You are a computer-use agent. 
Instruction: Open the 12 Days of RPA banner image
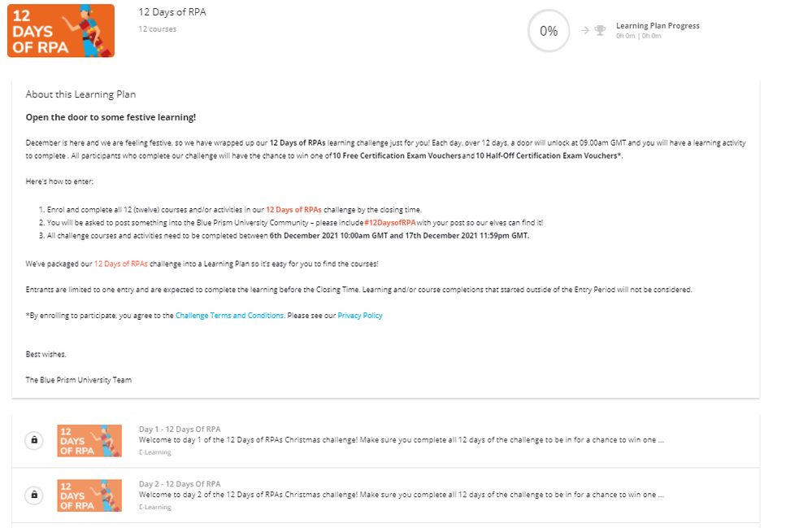point(61,31)
